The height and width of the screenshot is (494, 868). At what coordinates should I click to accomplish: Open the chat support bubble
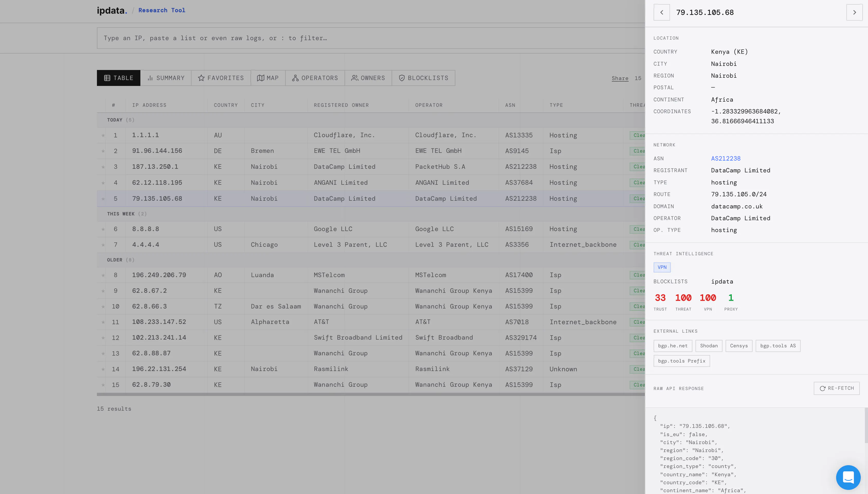pyautogui.click(x=848, y=477)
